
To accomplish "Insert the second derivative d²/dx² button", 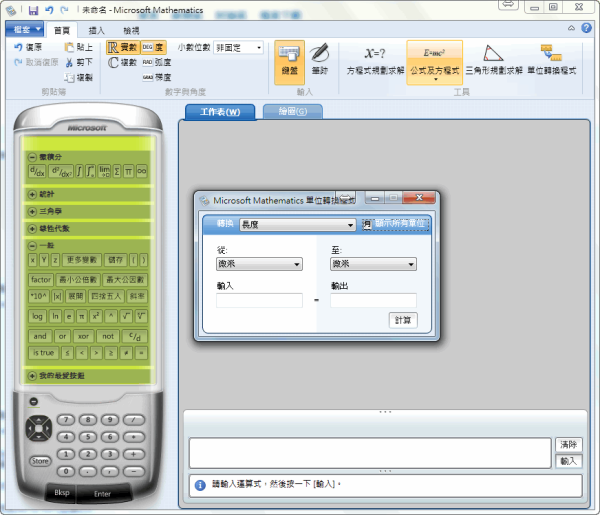I will click(61, 171).
